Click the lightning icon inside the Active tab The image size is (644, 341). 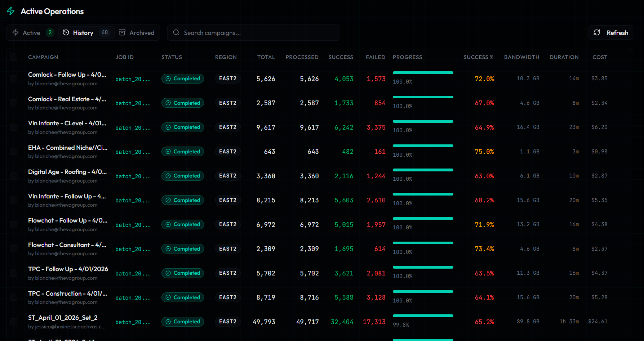[15, 32]
